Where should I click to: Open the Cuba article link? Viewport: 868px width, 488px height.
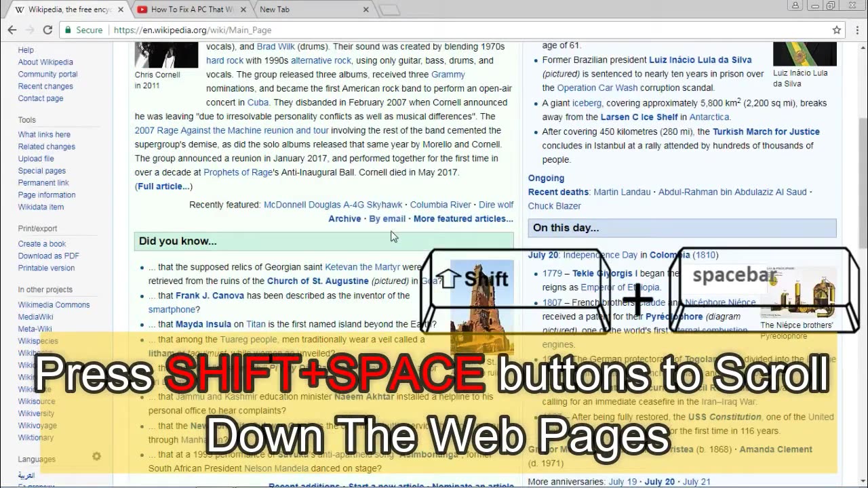click(258, 102)
